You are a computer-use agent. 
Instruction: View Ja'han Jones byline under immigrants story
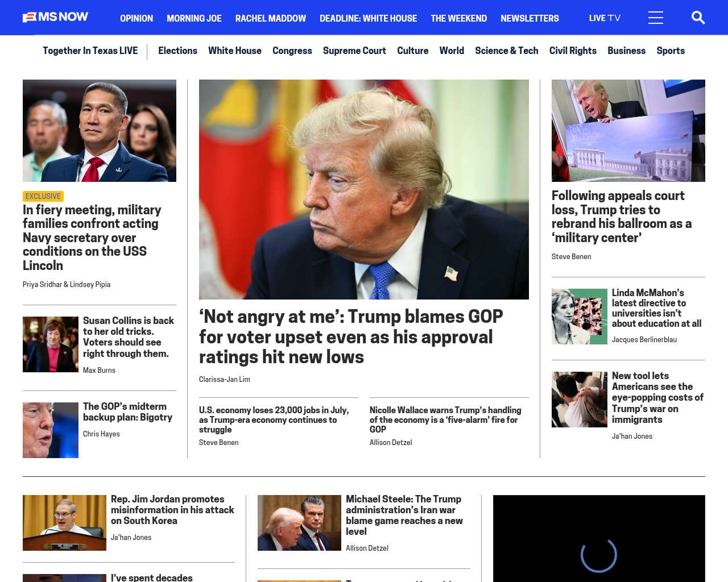632,436
